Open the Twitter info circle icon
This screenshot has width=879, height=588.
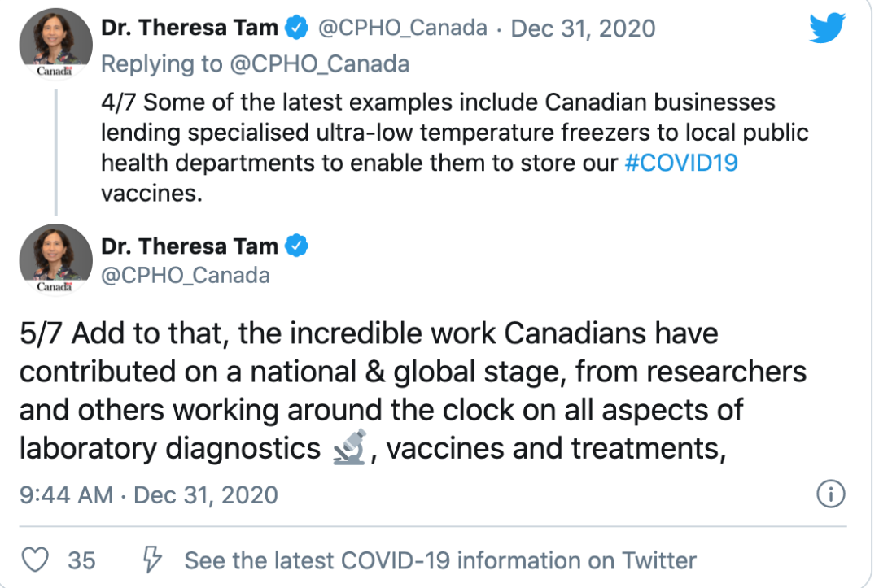point(830,494)
